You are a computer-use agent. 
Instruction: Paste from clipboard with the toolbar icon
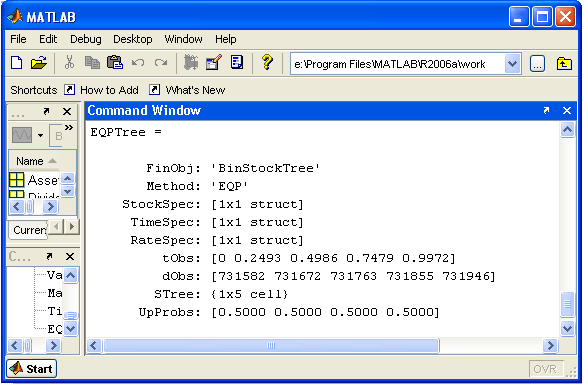coord(115,63)
